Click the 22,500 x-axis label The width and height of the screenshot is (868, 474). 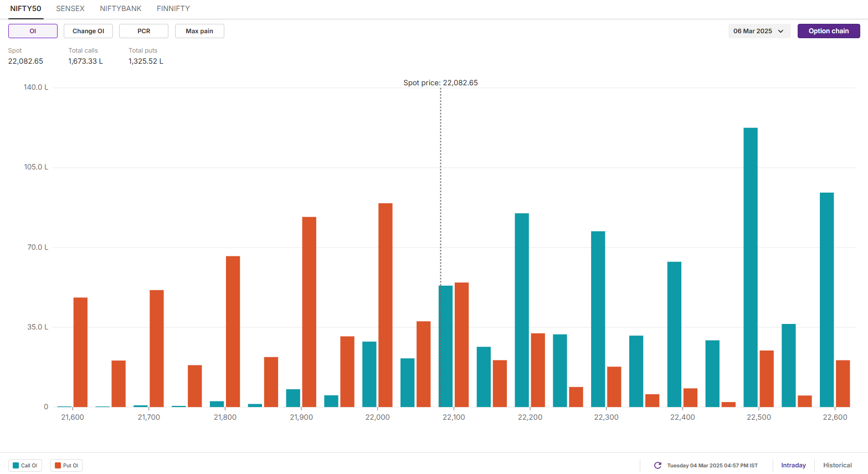[759, 418]
